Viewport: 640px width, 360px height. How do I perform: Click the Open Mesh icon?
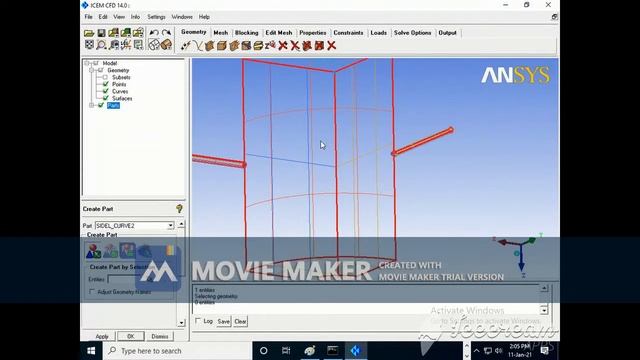(x=126, y=33)
